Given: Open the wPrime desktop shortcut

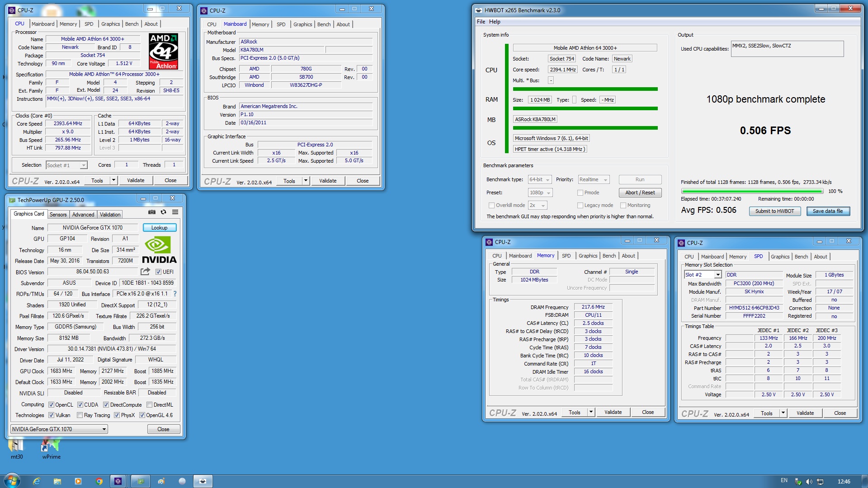Looking at the screenshot, I should 52,449.
